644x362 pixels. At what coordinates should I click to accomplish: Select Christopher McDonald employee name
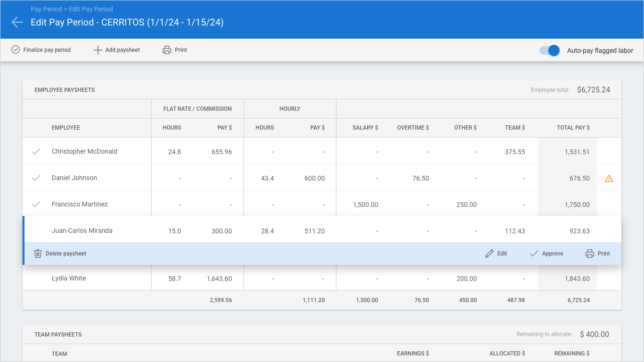click(x=84, y=151)
